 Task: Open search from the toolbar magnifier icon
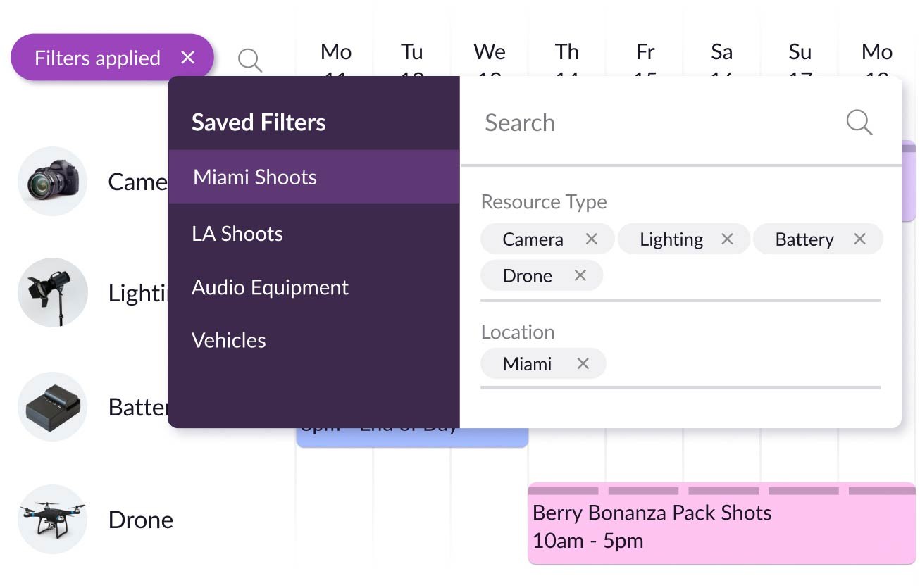(249, 61)
